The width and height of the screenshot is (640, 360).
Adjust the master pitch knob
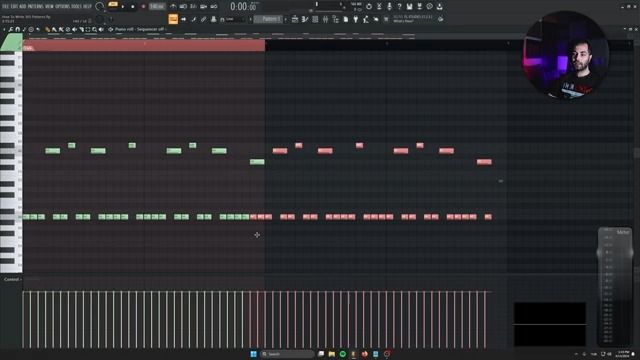point(99,19)
